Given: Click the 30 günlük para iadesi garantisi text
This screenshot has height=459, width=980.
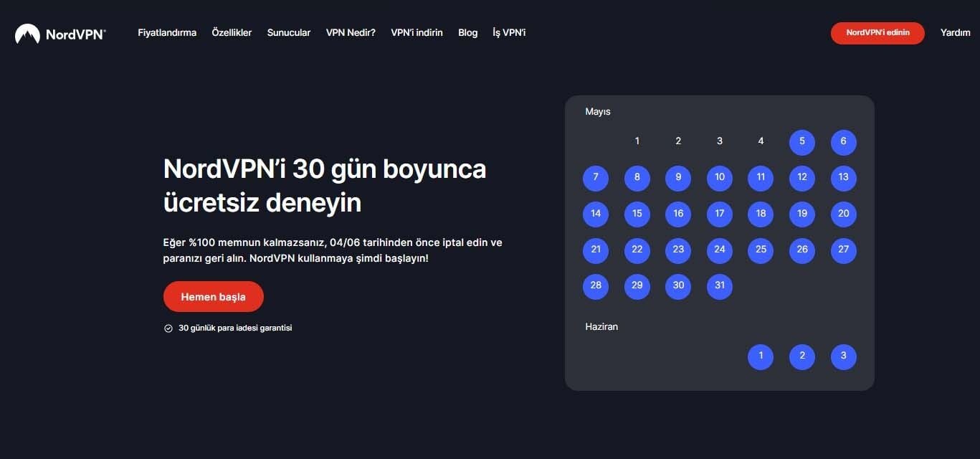Looking at the screenshot, I should tap(235, 328).
